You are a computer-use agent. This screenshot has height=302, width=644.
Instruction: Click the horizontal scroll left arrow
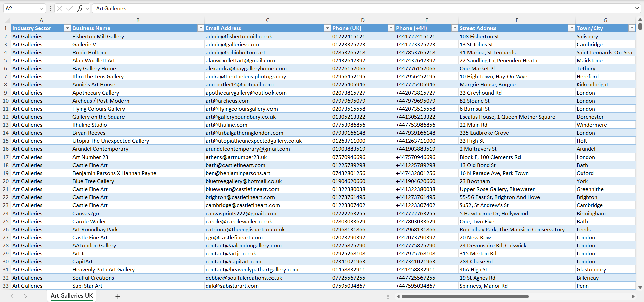(398, 296)
